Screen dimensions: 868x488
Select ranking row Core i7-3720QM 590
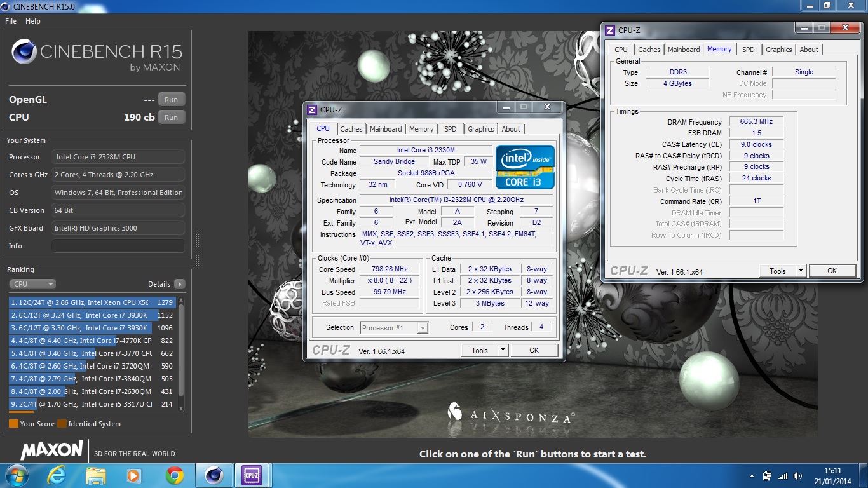pos(92,366)
